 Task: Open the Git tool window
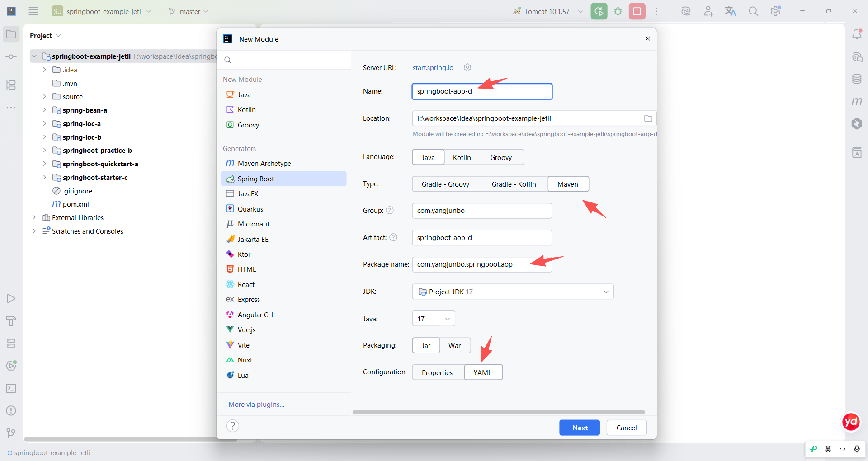[x=11, y=433]
